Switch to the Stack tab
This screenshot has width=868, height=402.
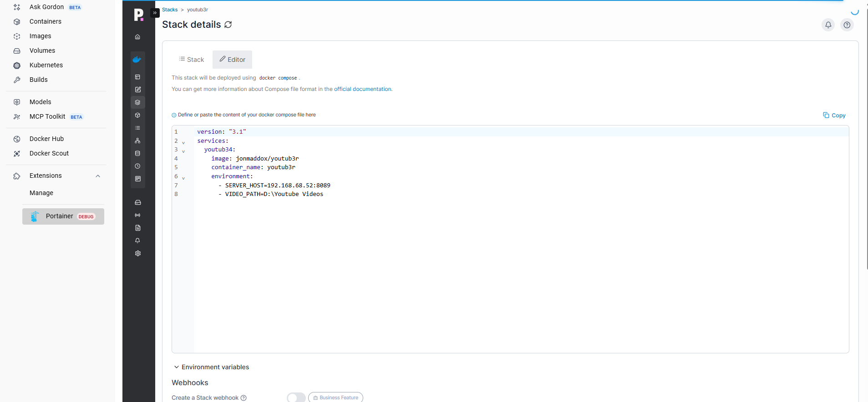(191, 60)
